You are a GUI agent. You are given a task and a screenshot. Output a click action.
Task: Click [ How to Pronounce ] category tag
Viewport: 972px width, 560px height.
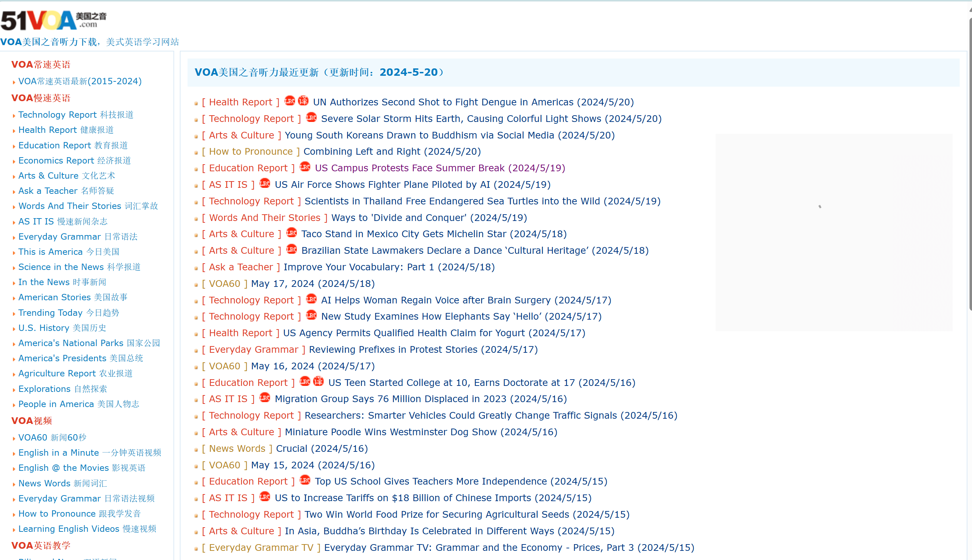tap(251, 152)
